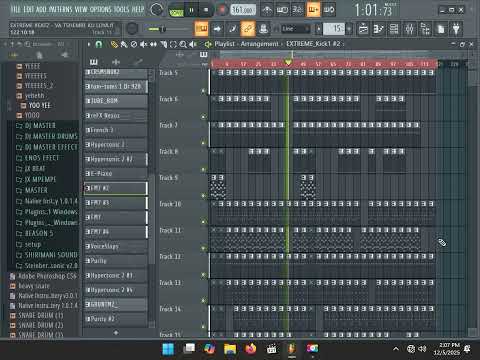Screen dimensions: 480x360
Task: Mute Track 8 using its green switch
Action: pos(203,169)
